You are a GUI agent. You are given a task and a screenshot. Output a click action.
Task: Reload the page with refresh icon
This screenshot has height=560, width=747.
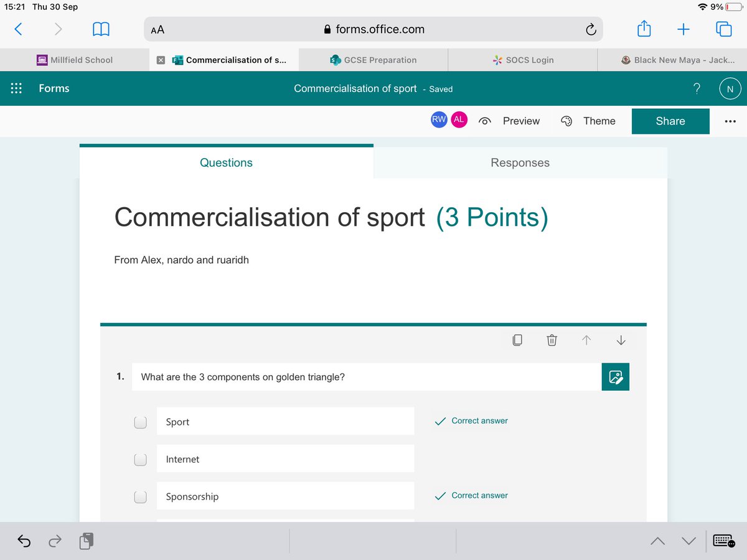(x=591, y=29)
